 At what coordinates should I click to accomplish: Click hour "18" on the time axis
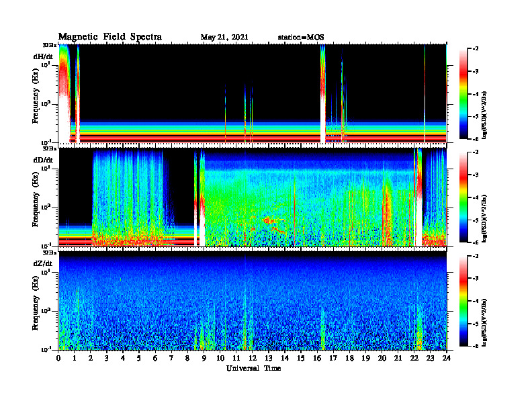349,359
